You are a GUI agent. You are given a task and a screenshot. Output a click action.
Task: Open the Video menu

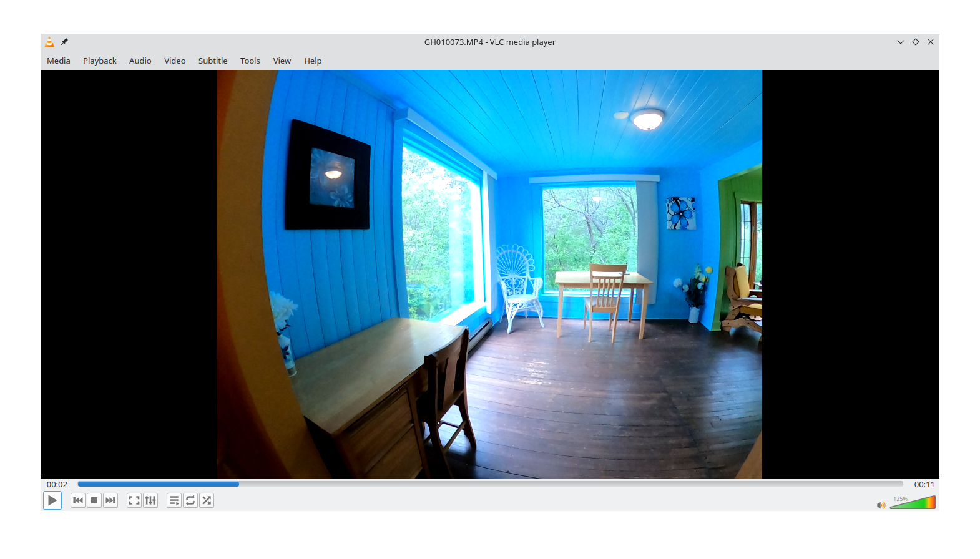[x=175, y=61]
